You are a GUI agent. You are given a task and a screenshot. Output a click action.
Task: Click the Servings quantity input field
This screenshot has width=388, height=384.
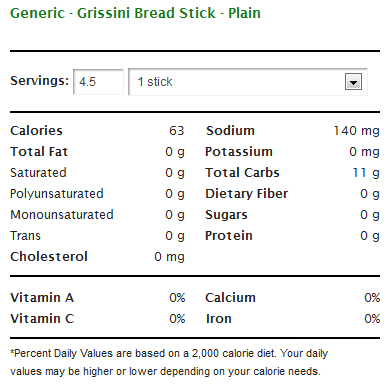click(x=98, y=82)
